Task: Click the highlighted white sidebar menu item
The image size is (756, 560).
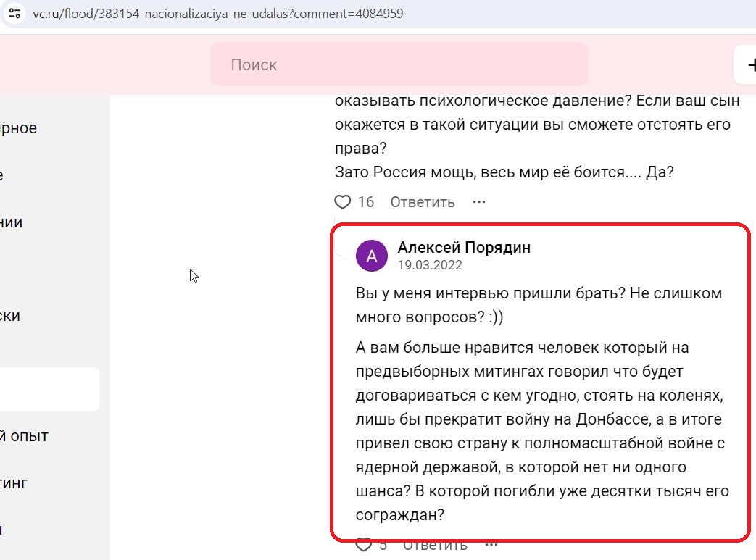Action: (43, 389)
